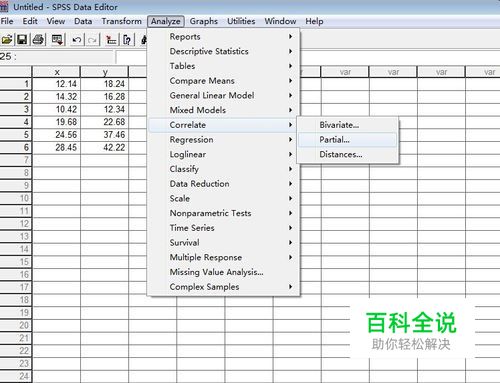The height and width of the screenshot is (383, 500).
Task: Select the cell containing 37.46
Action: coord(105,135)
